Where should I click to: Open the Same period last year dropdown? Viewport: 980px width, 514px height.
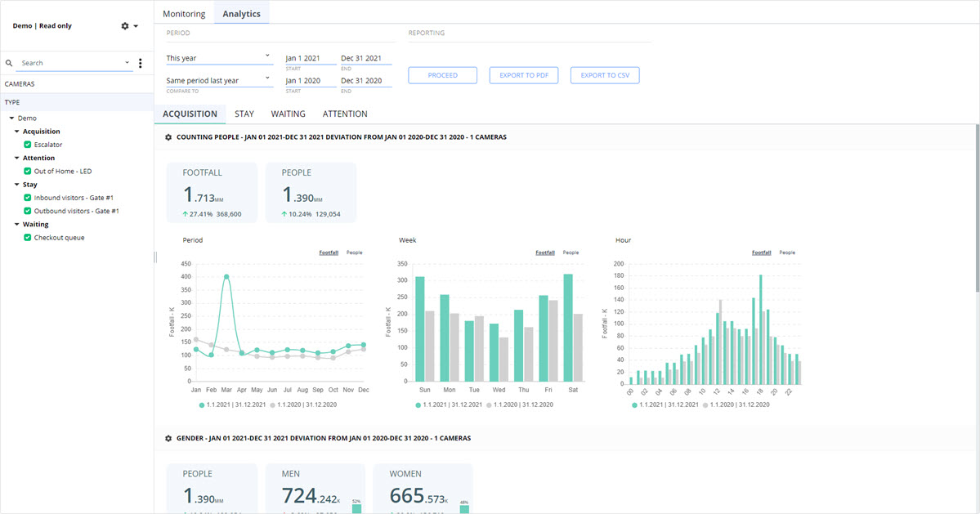[x=218, y=80]
